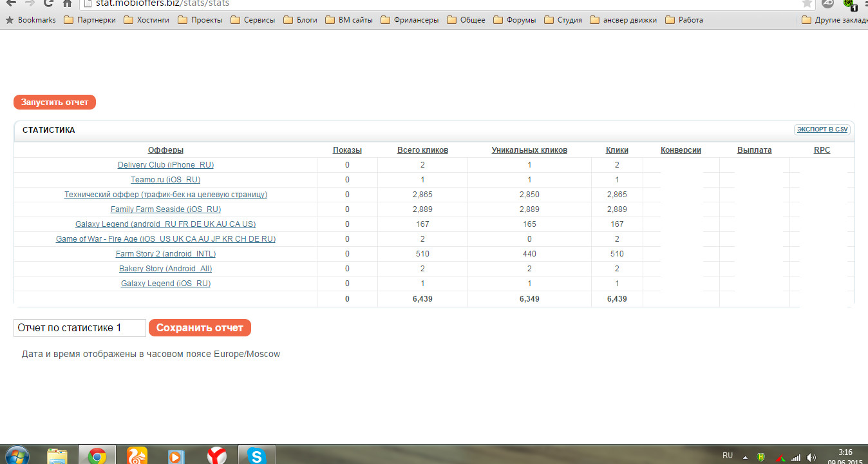Open Skype from the taskbar

256,456
